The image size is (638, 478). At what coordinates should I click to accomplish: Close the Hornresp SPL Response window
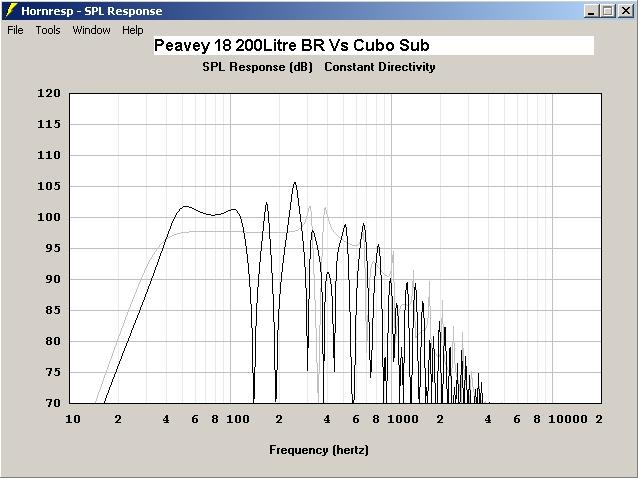pos(625,11)
